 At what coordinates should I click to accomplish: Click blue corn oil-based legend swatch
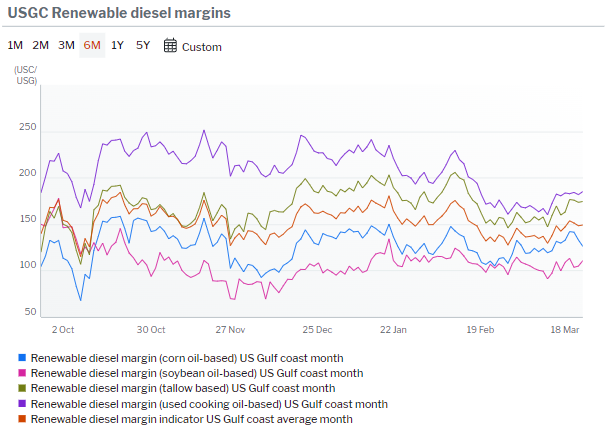(x=22, y=358)
